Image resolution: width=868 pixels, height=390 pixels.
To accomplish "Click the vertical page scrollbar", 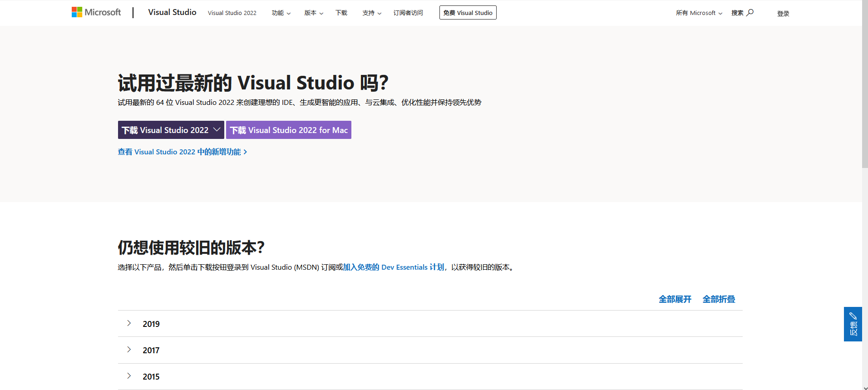I will click(865, 84).
